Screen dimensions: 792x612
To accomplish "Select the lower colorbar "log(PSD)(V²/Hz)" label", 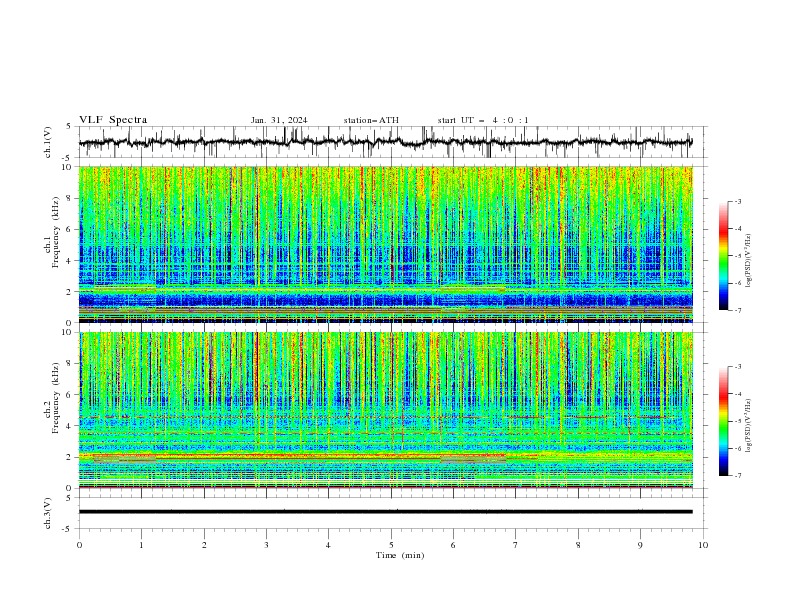I will (748, 426).
